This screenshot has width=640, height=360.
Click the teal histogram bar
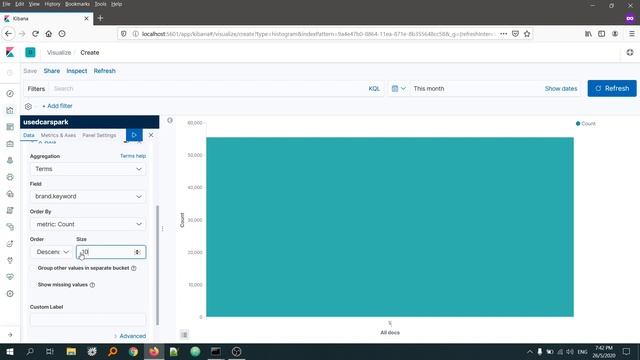(390, 227)
